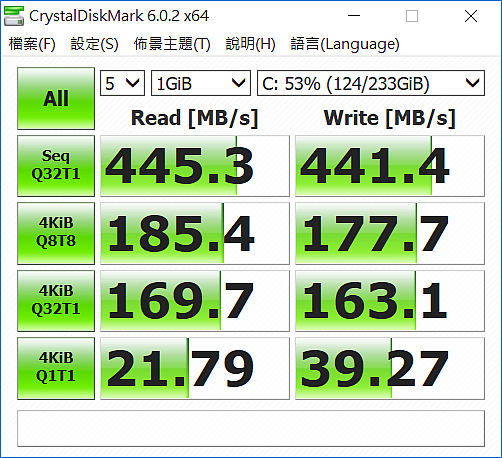Expand the drive selector showing C: 53%

[371, 83]
